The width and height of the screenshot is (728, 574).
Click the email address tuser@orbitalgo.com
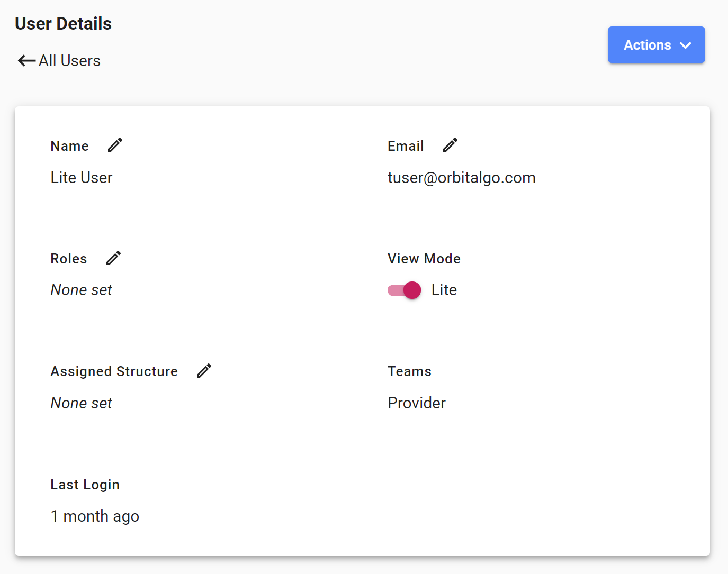(x=461, y=178)
